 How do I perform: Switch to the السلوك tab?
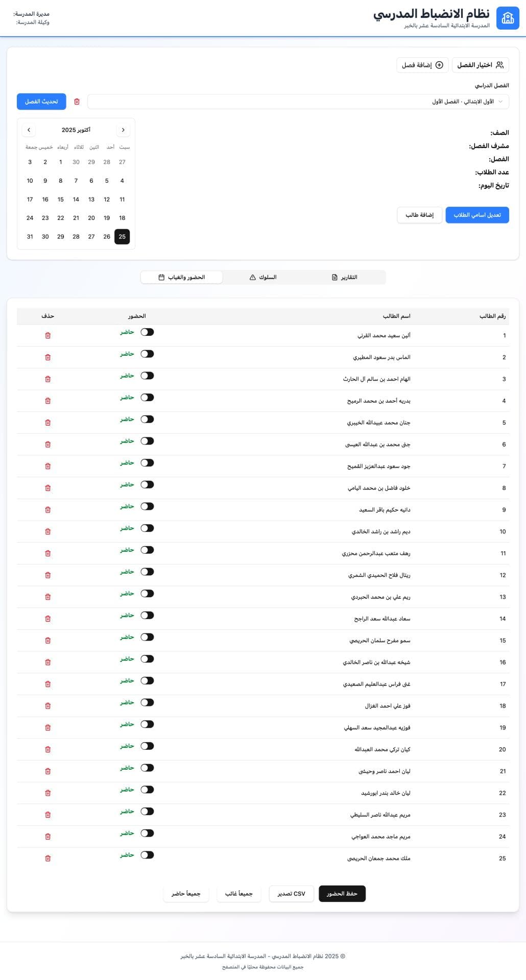pyautogui.click(x=263, y=277)
